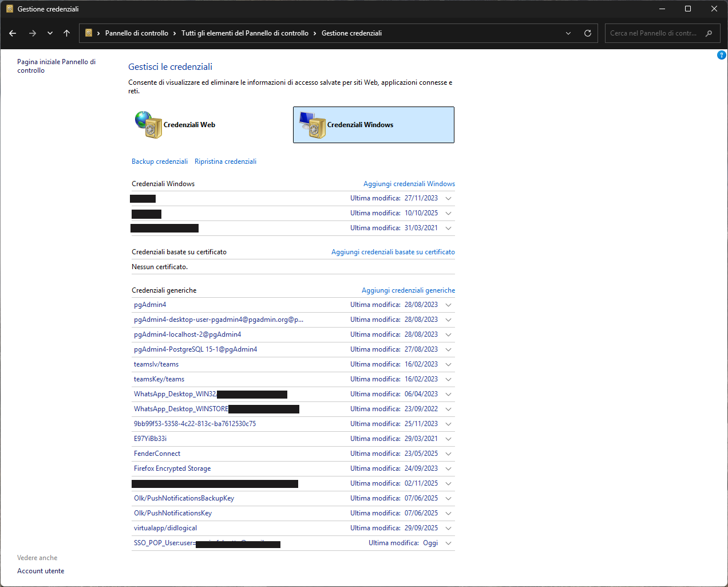Expand WhatsApp_Desktop_WINSTORE chevron
The height and width of the screenshot is (587, 728).
(x=448, y=409)
